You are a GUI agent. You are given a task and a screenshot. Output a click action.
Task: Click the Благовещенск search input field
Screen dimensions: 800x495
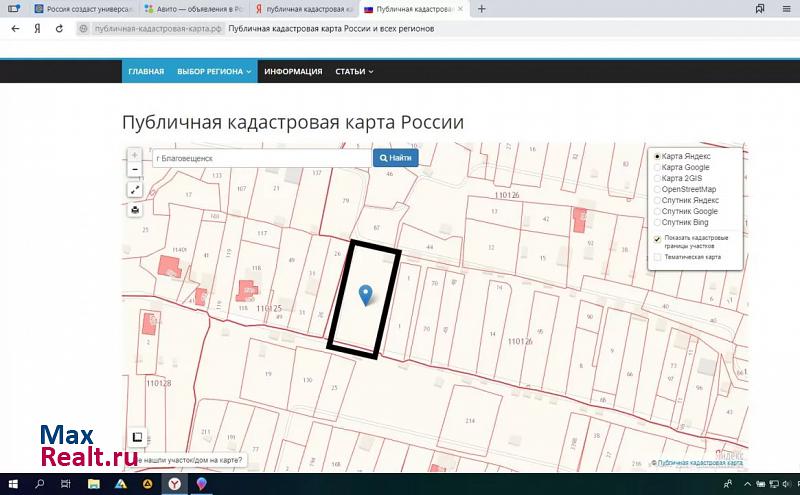coord(260,158)
